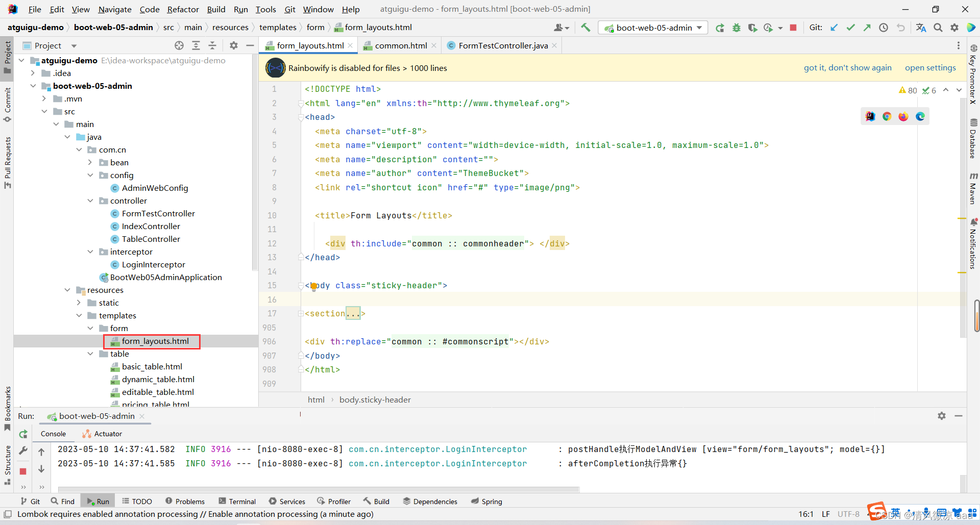Open Search Everywhere magnifier icon
The image size is (980, 525).
click(x=938, y=28)
